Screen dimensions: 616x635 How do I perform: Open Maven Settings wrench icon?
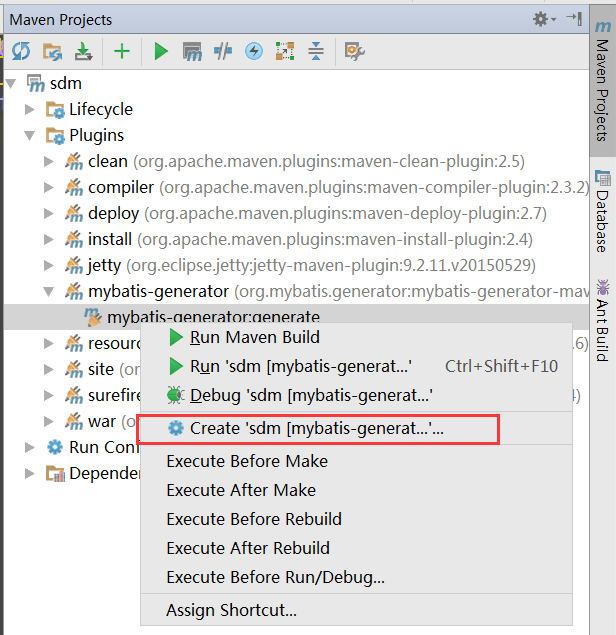pos(354,52)
